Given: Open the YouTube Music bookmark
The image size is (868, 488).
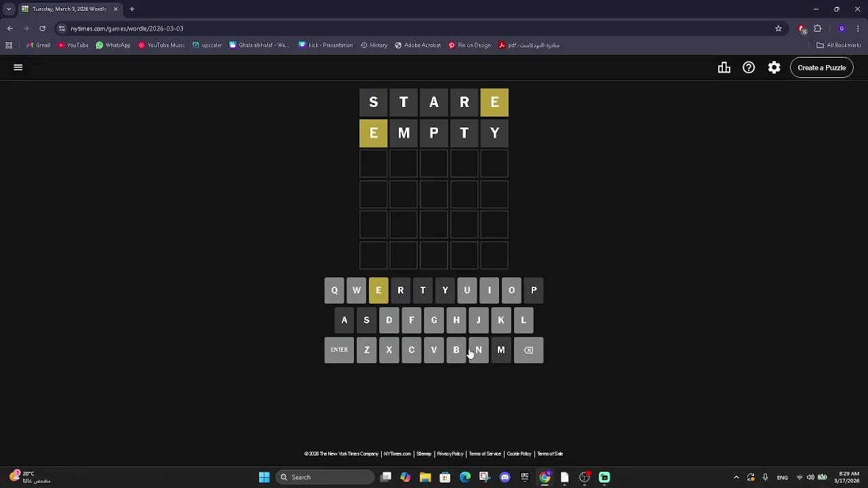Looking at the screenshot, I should point(161,45).
